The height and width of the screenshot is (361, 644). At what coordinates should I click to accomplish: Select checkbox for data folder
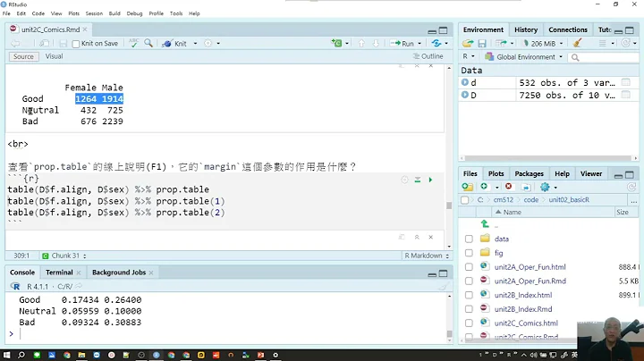coord(469,239)
